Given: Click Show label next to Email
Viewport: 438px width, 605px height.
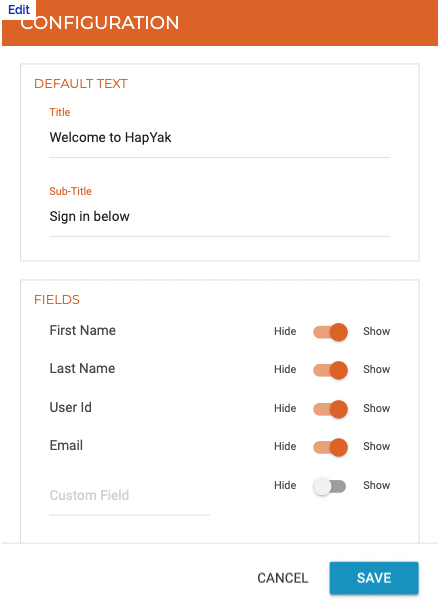Looking at the screenshot, I should click(377, 446).
